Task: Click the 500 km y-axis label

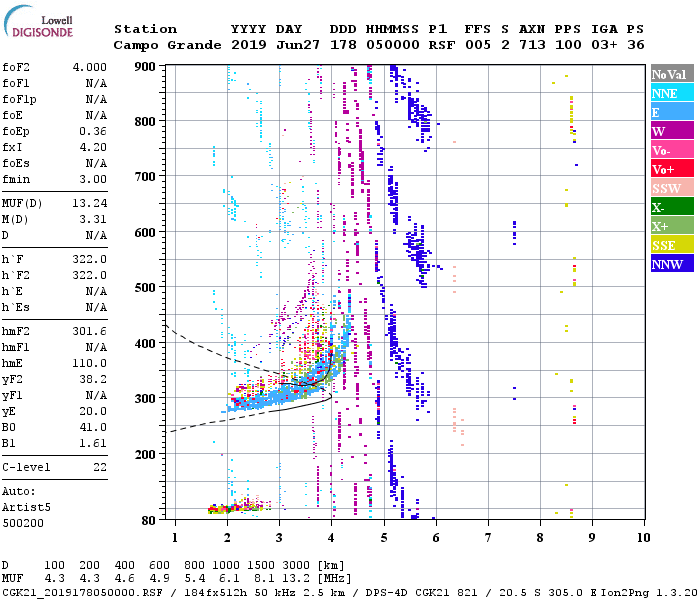Action: click(145, 288)
